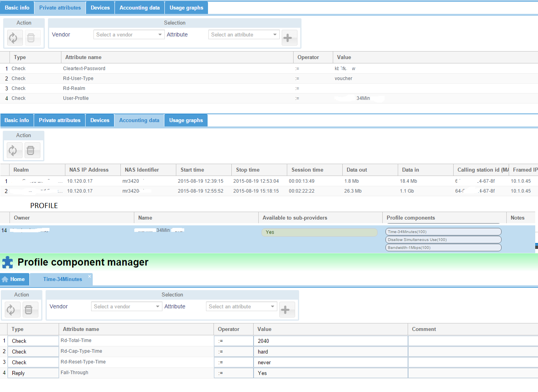Go to Home tab in Profile component manager
This screenshot has width=538, height=392.
15,279
